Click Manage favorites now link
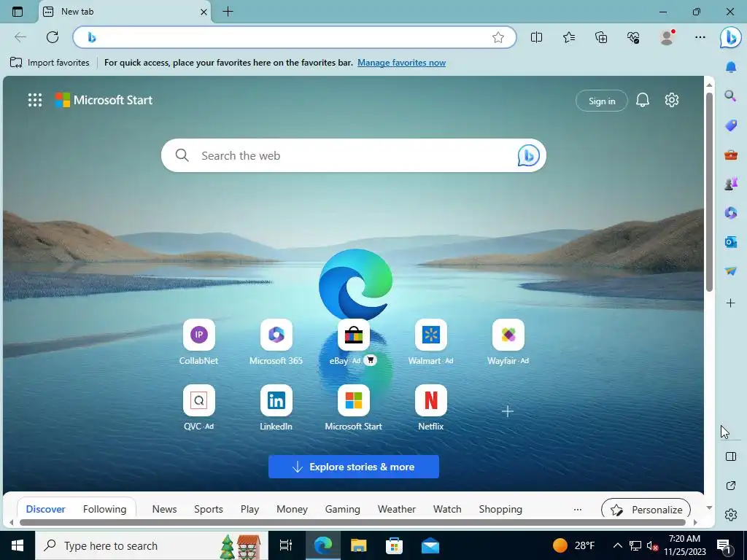747x560 pixels. (x=402, y=63)
